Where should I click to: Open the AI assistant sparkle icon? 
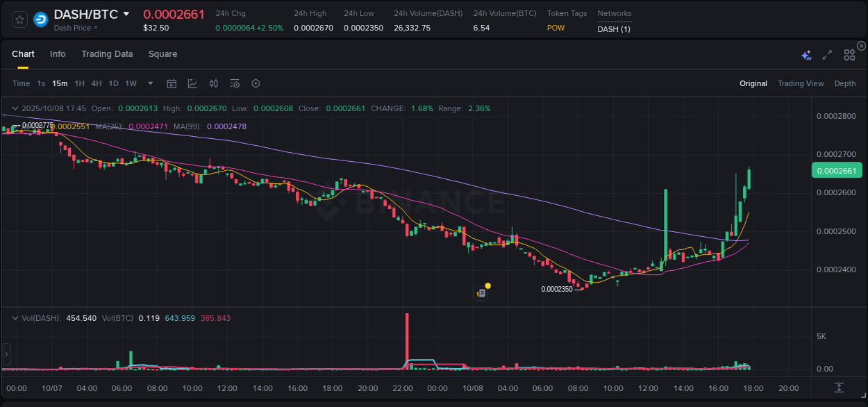coord(806,54)
